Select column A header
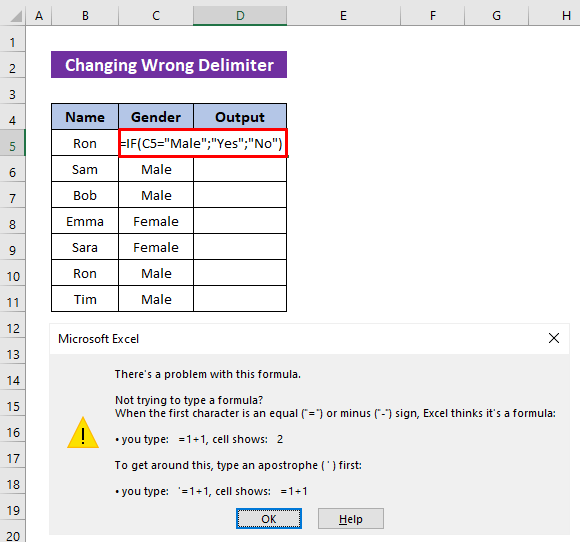Image resolution: width=580 pixels, height=542 pixels. [39, 16]
